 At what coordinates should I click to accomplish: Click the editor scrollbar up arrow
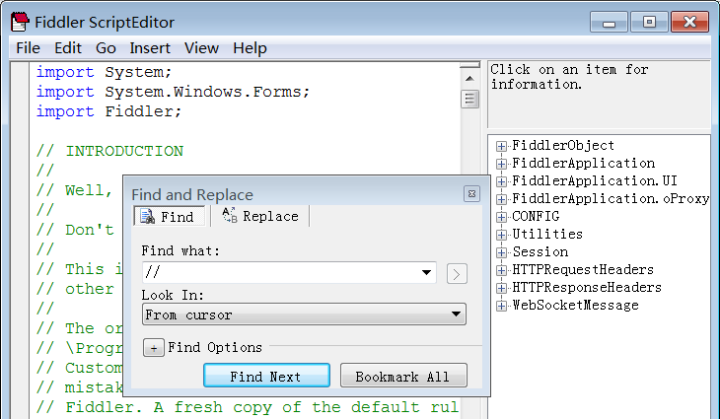(x=469, y=78)
